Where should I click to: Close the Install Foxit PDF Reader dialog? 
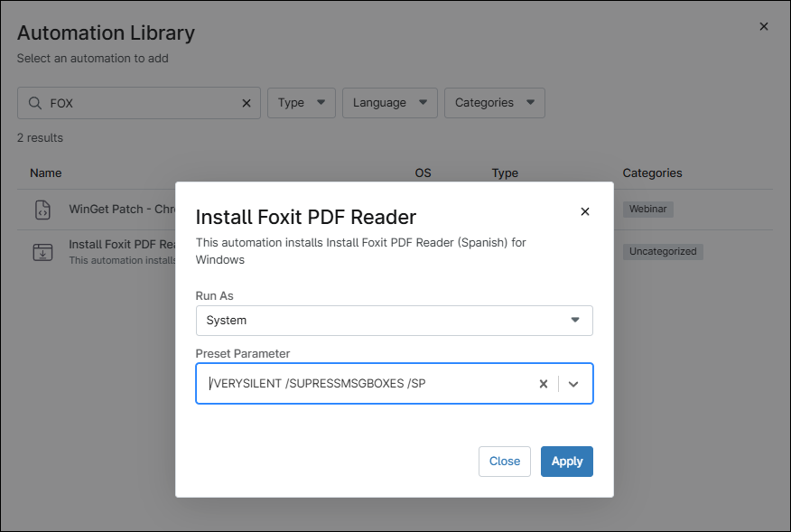tap(585, 210)
